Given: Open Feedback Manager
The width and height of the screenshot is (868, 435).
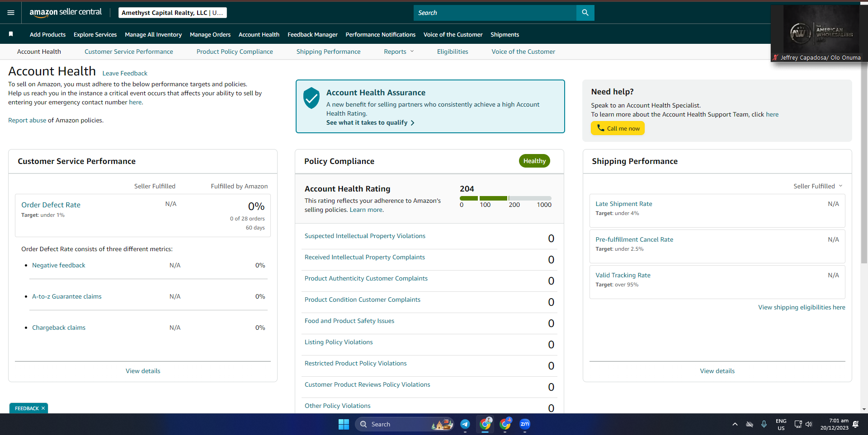Looking at the screenshot, I should coord(312,34).
